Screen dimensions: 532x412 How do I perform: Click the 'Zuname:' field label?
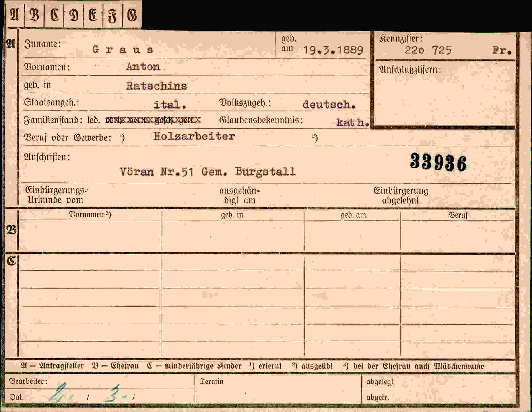click(x=42, y=44)
